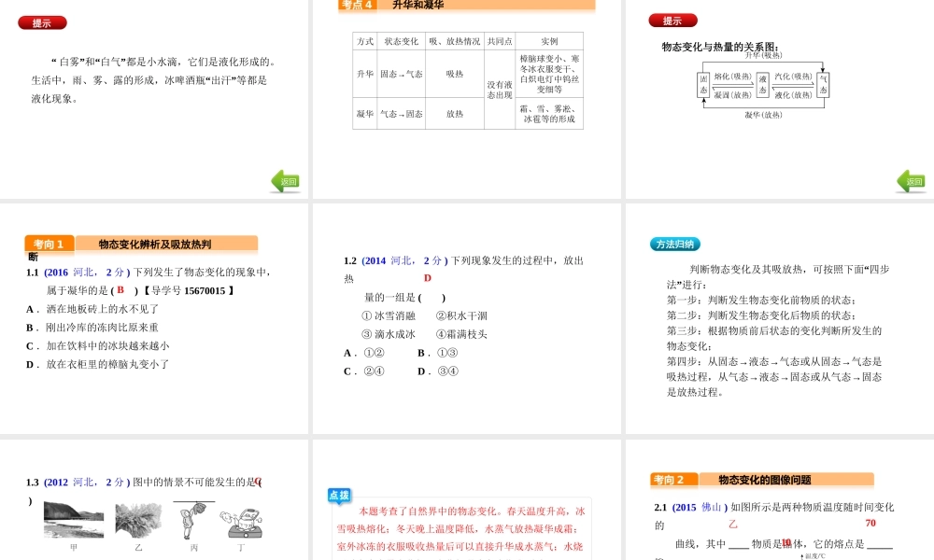Click the (2012 河北, 2分) source tag
934x560 pixels.
coord(87,482)
